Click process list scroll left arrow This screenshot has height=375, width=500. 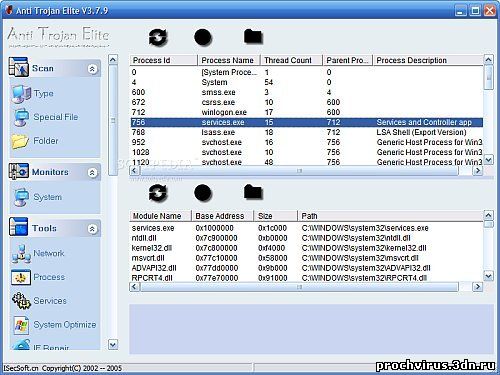(134, 171)
